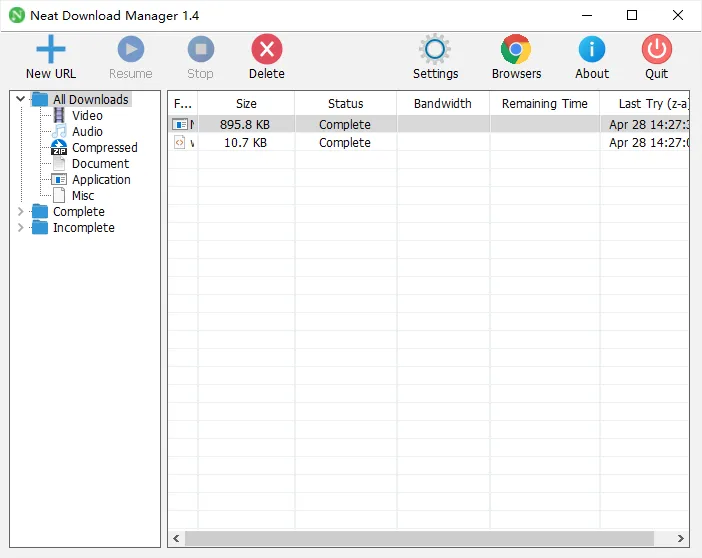
Task: Click the Incomplete folder icon
Action: click(x=39, y=227)
